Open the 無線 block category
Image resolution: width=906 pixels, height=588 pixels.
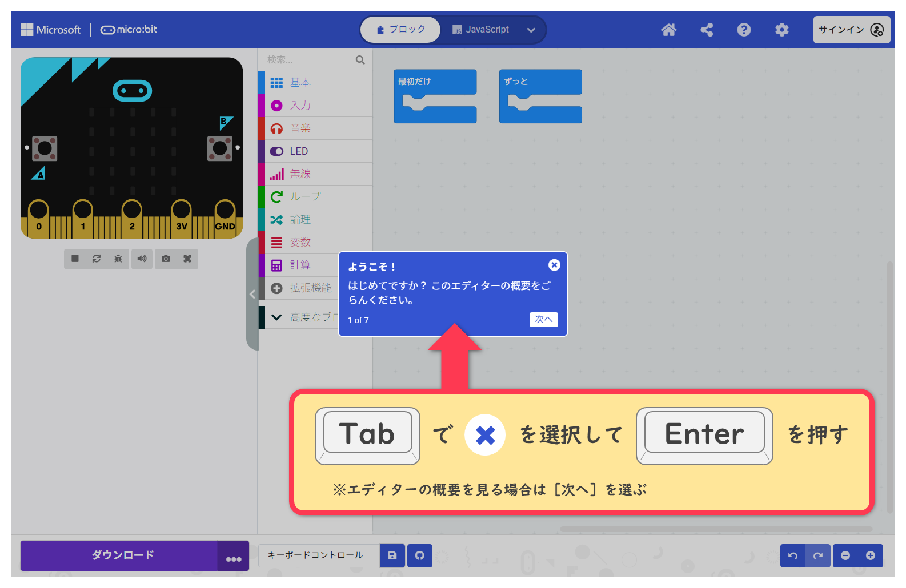coord(315,174)
